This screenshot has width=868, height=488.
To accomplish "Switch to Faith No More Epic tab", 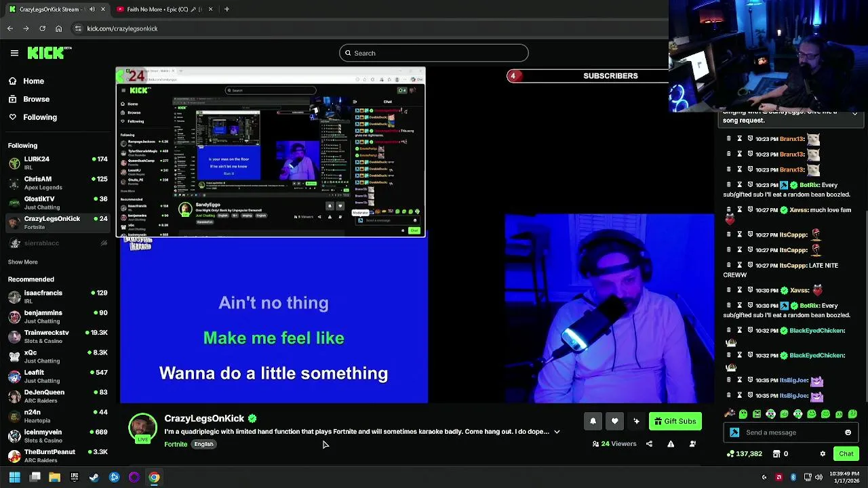I will pyautogui.click(x=164, y=9).
